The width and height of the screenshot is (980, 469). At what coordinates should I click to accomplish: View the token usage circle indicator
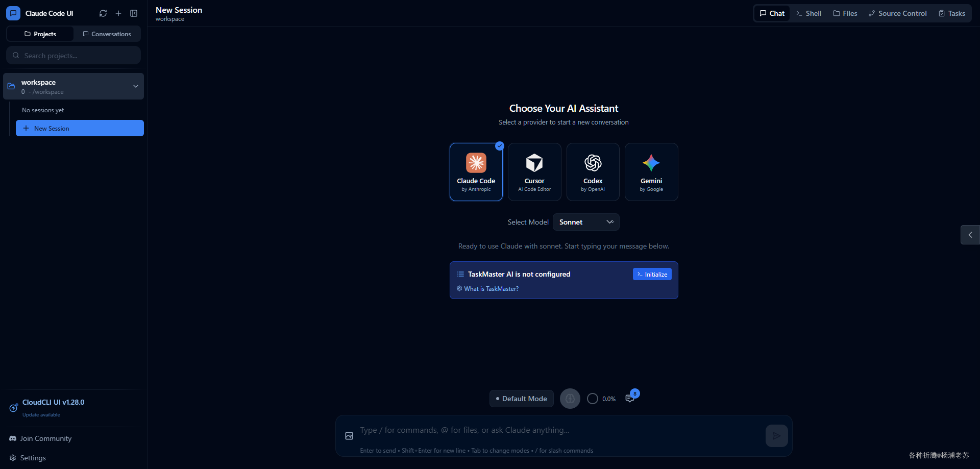click(593, 399)
